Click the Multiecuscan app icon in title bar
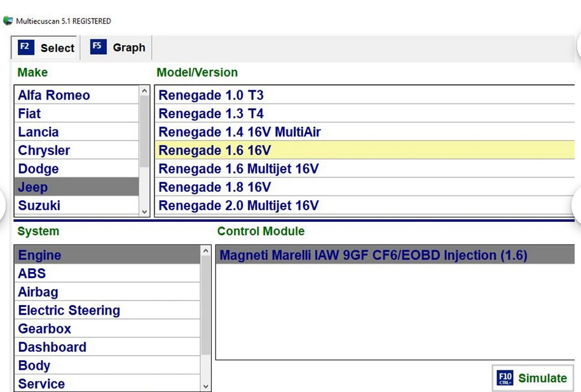Viewport: 581px width, 392px height. [x=8, y=21]
